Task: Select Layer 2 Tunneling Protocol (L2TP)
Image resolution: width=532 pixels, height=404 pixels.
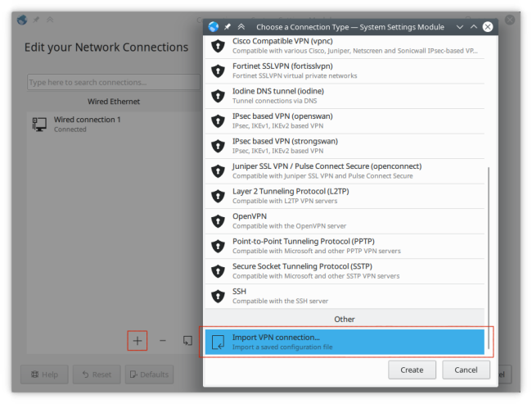Action: point(345,197)
